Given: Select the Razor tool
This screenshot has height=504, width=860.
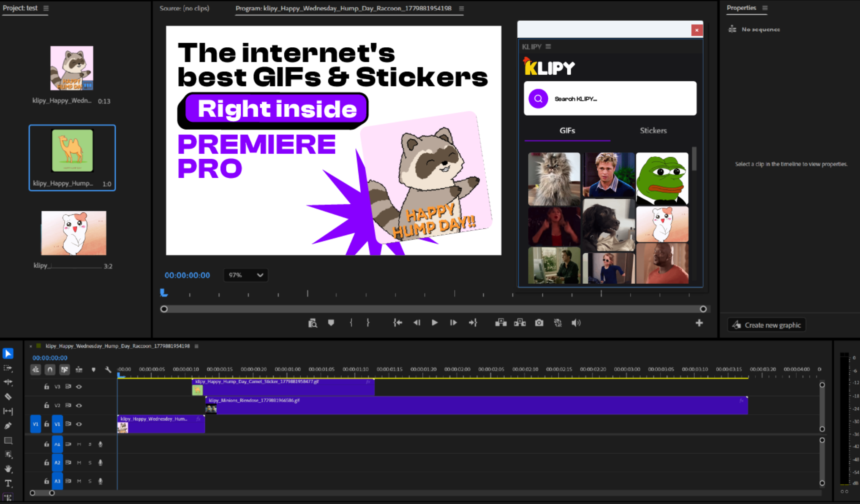Looking at the screenshot, I should point(8,396).
